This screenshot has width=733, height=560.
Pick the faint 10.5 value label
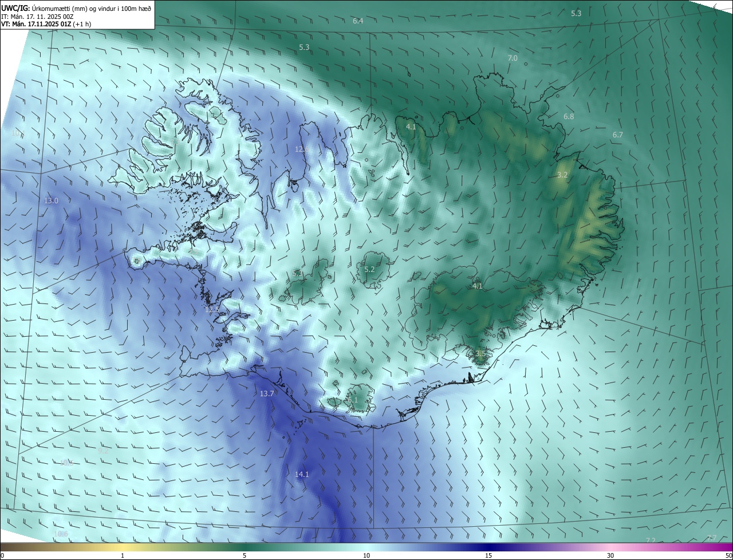coord(66,463)
